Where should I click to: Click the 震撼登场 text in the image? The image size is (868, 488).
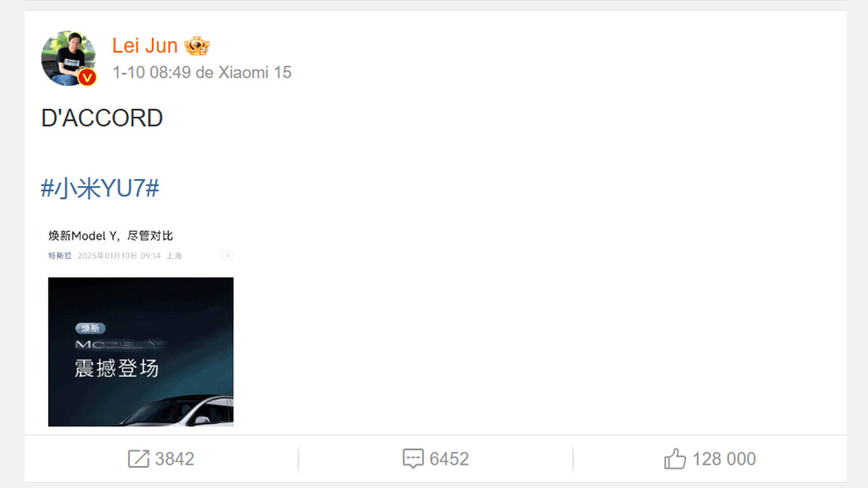coord(117,368)
